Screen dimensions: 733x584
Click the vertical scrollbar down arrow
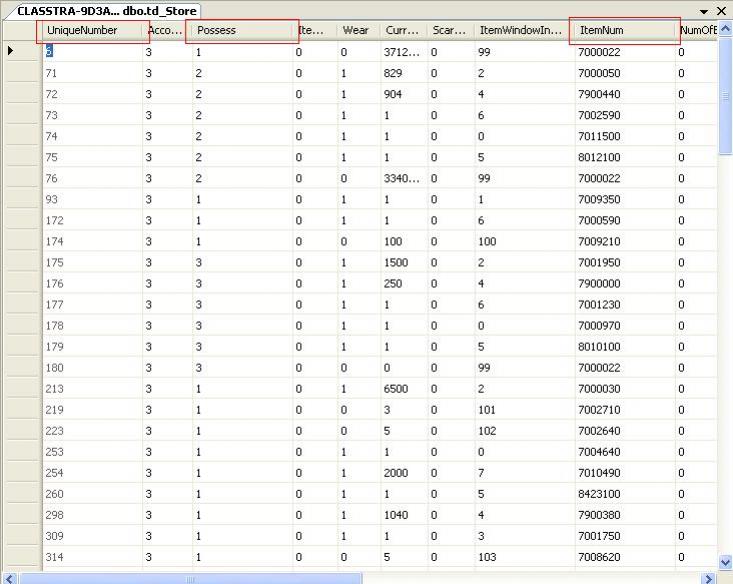tap(725, 562)
